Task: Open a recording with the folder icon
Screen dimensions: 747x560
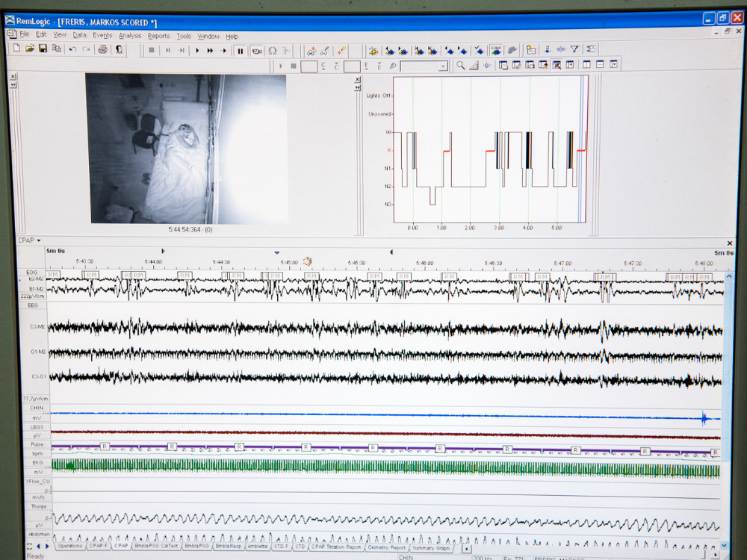Action: pyautogui.click(x=30, y=49)
